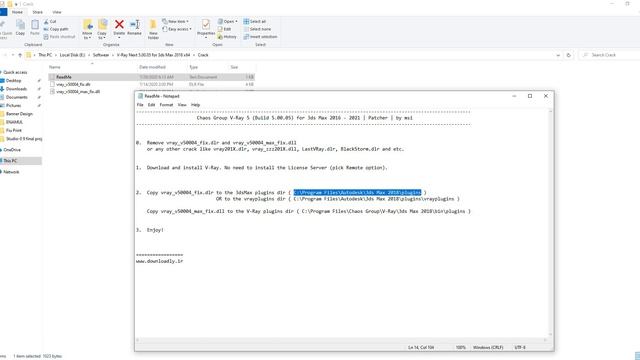Open the Notepad Help menu
Image resolution: width=640 pixels, height=360 pixels.
(196, 105)
